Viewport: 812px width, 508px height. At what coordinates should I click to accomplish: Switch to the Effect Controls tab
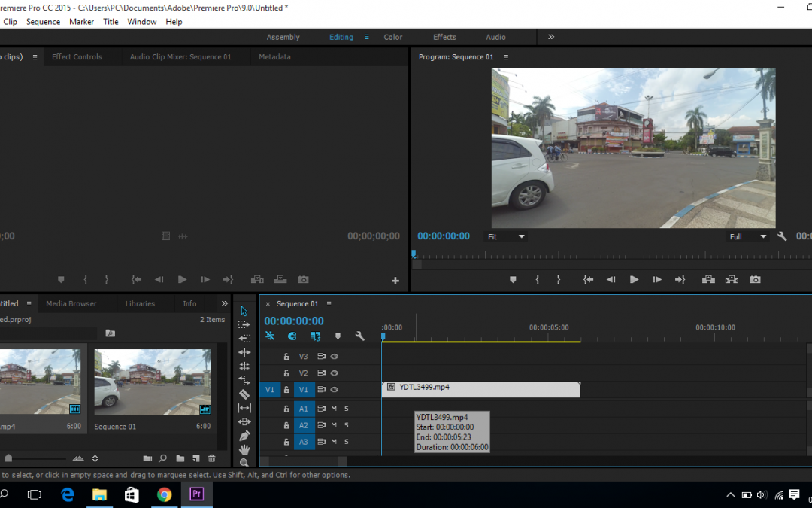tap(77, 57)
